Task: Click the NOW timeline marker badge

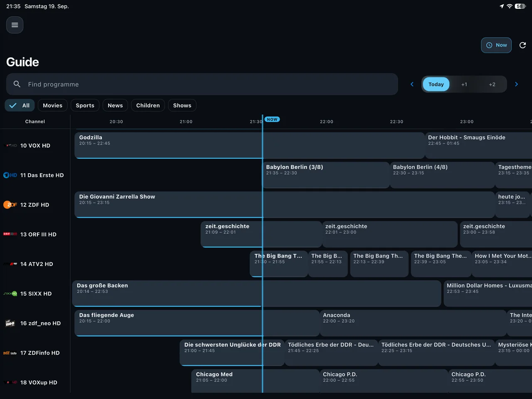Action: click(x=272, y=119)
